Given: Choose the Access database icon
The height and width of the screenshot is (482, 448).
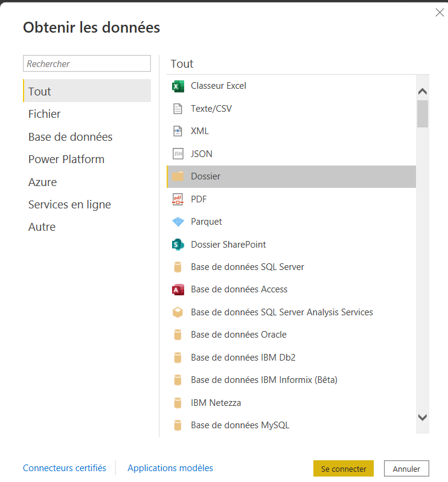Looking at the screenshot, I should pyautogui.click(x=178, y=289).
